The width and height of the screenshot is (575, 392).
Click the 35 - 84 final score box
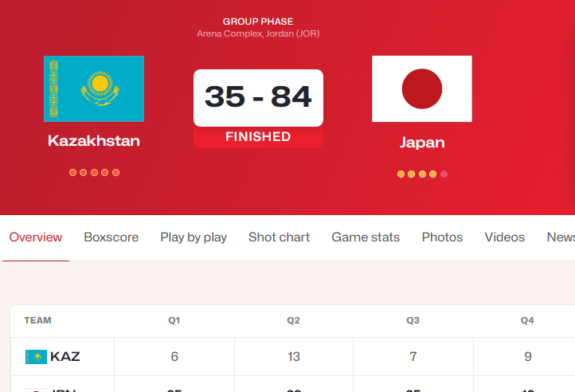click(258, 97)
